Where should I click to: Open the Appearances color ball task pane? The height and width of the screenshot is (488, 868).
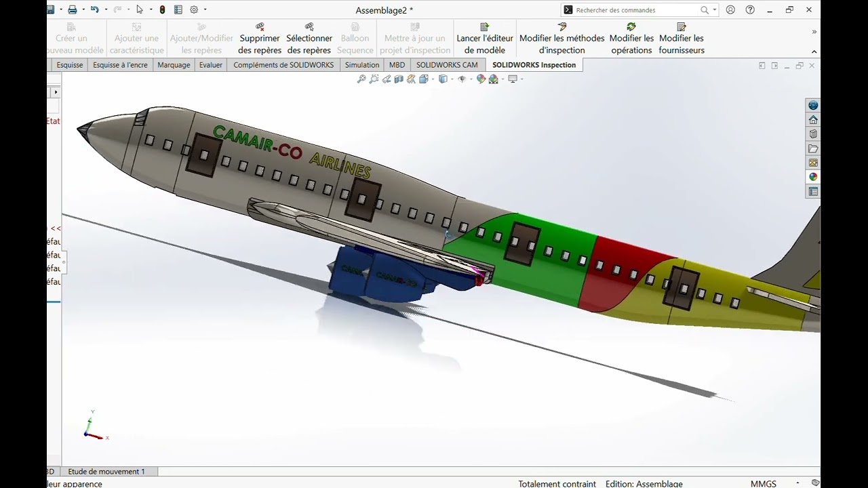[813, 177]
